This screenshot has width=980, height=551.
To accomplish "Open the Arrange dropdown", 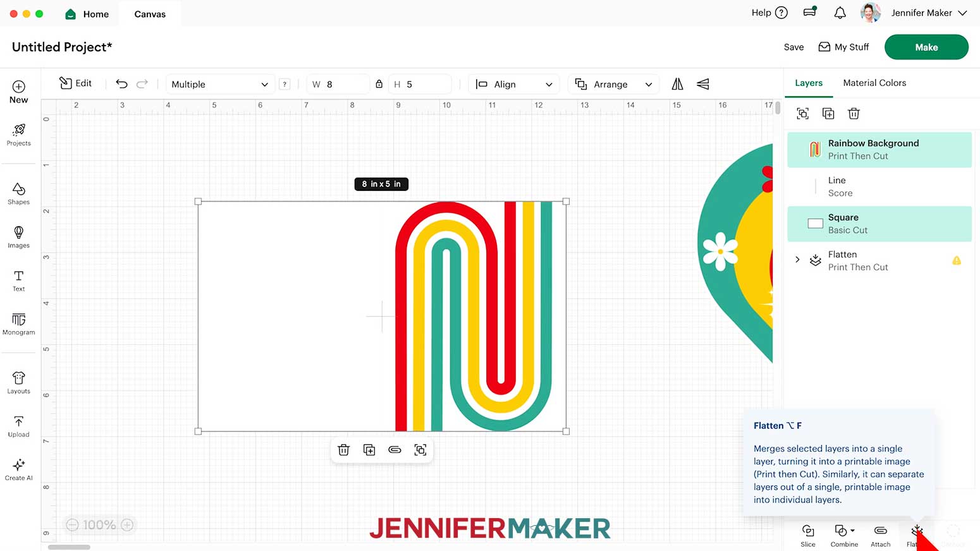I will pos(613,84).
